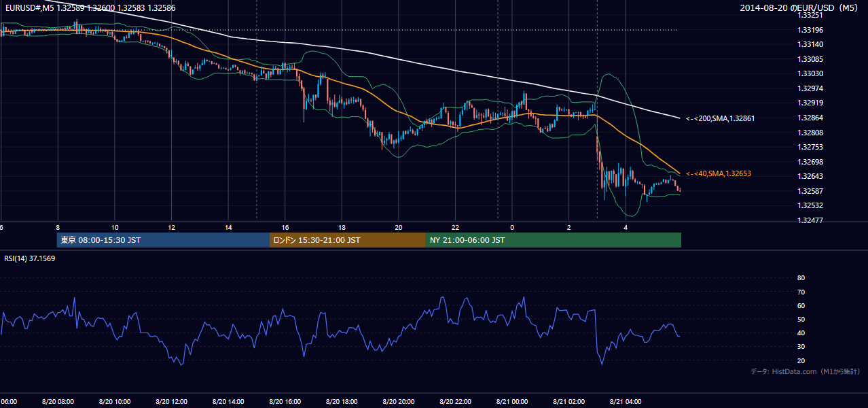Screen dimensions: 868x408
Task: Click RSI scale level 50
Action: (801, 319)
